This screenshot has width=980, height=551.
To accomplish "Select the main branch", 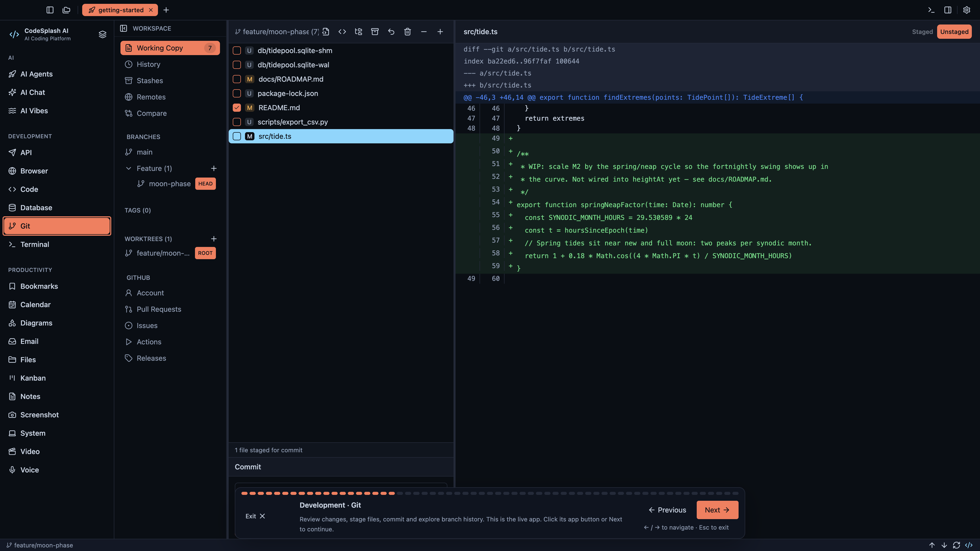I will [x=170, y=152].
